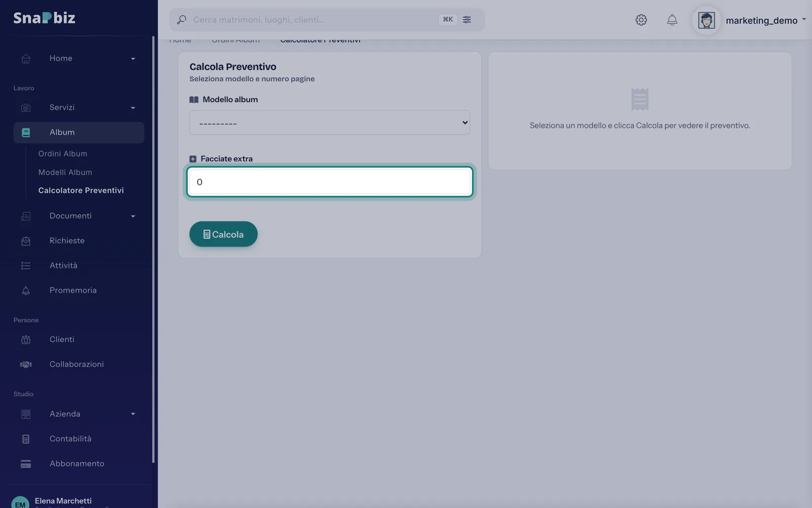The image size is (812, 508).
Task: Select the Album menu entry
Action: pyautogui.click(x=79, y=133)
